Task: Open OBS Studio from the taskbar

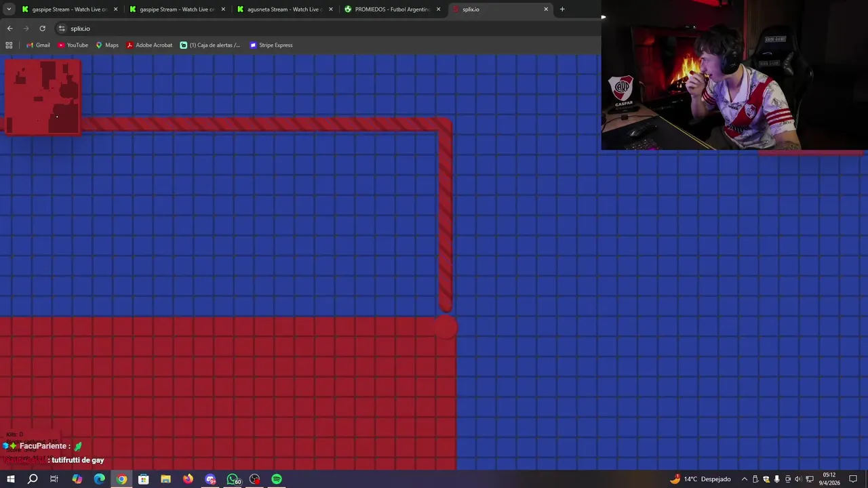Action: tap(255, 479)
